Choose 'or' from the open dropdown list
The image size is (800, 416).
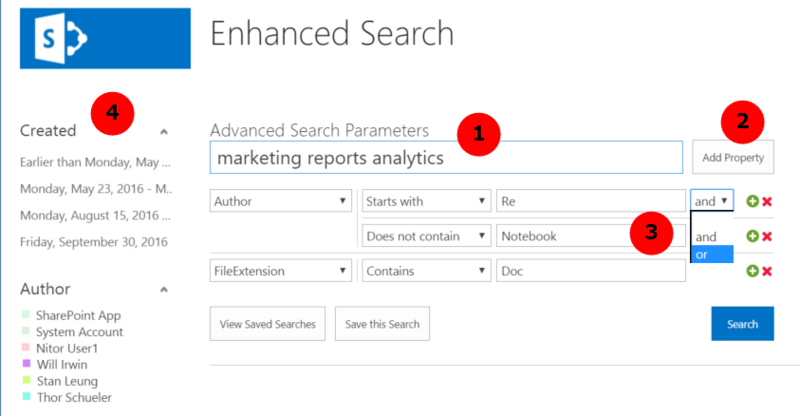point(711,254)
